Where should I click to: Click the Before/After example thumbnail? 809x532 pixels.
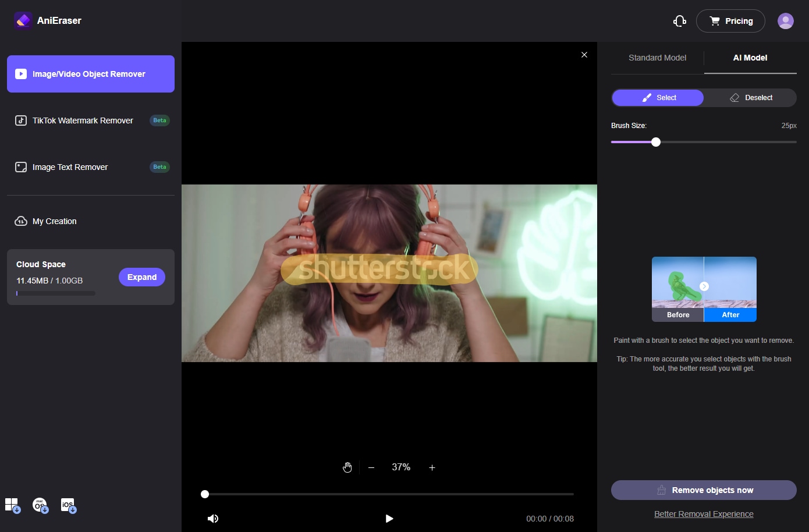[x=704, y=289]
